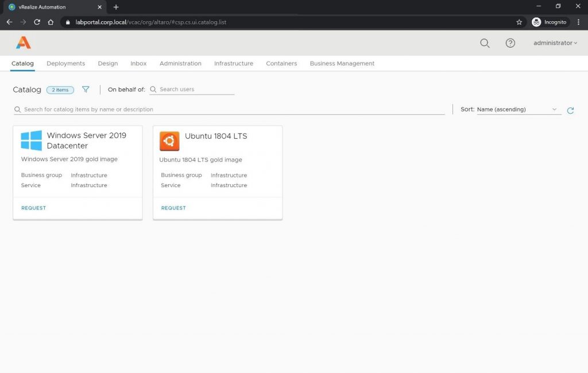The image size is (588, 373).
Task: Go to the Inbox tab
Action: click(138, 63)
